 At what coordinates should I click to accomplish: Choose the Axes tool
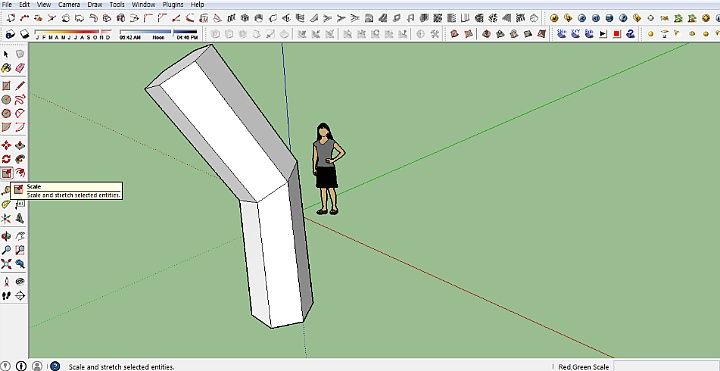point(6,219)
